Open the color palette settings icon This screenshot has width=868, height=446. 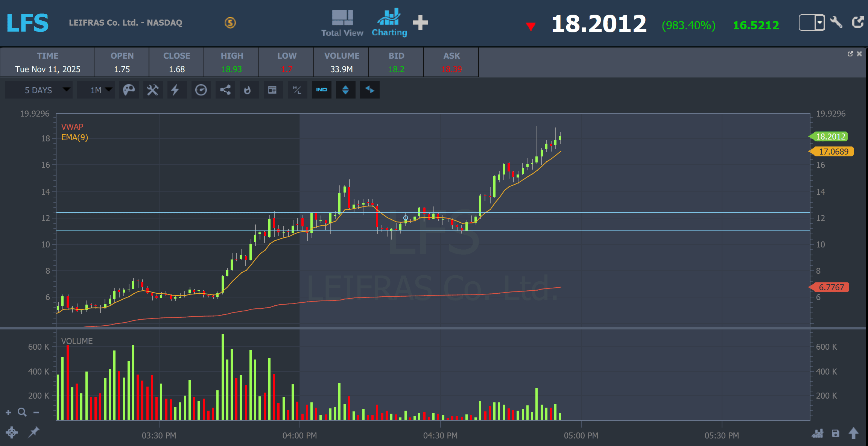(x=129, y=90)
